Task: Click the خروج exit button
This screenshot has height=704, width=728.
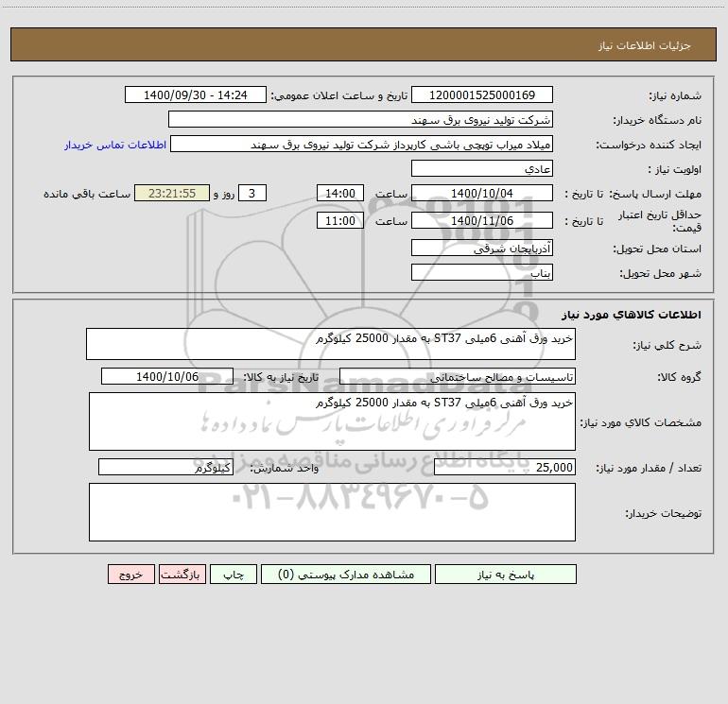Action: (x=130, y=574)
